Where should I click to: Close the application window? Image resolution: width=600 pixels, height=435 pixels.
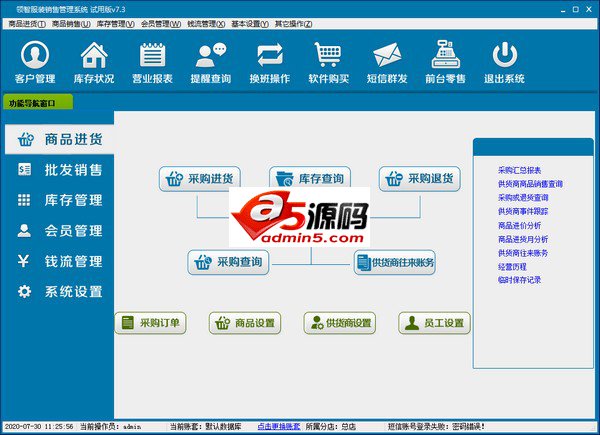pyautogui.click(x=589, y=10)
